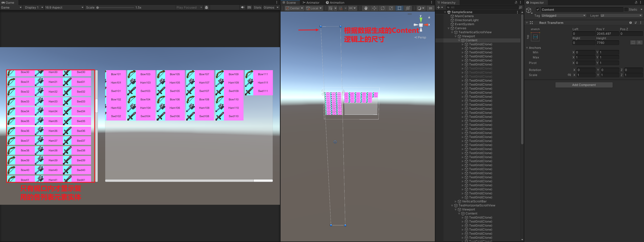
Task: Select the Scale tool
Action: point(391,8)
